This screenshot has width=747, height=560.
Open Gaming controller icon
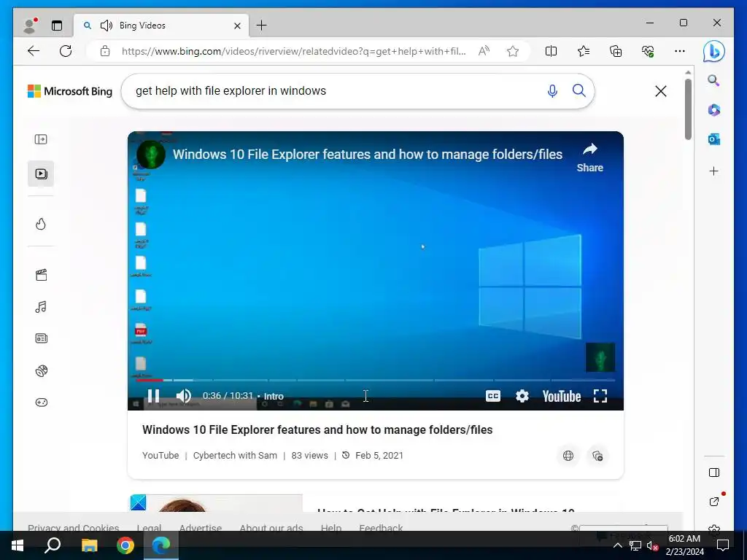tap(41, 402)
